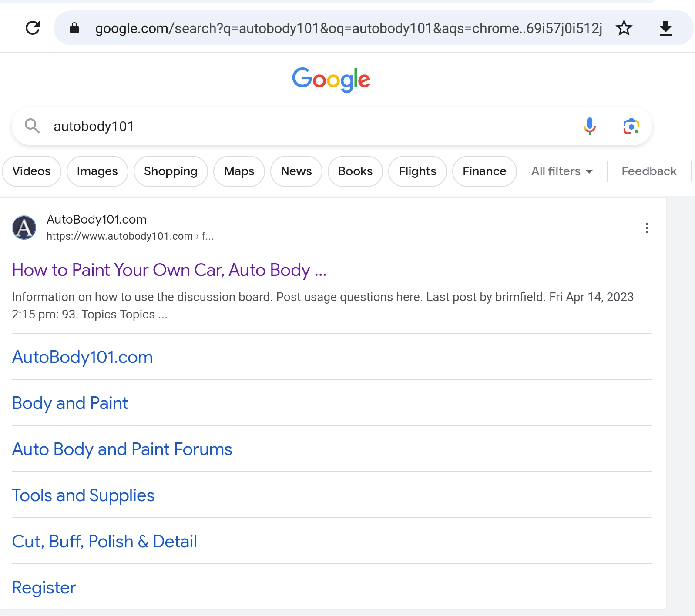695x616 pixels.
Task: Click the AutoBody101.com site name text
Action: tap(97, 219)
